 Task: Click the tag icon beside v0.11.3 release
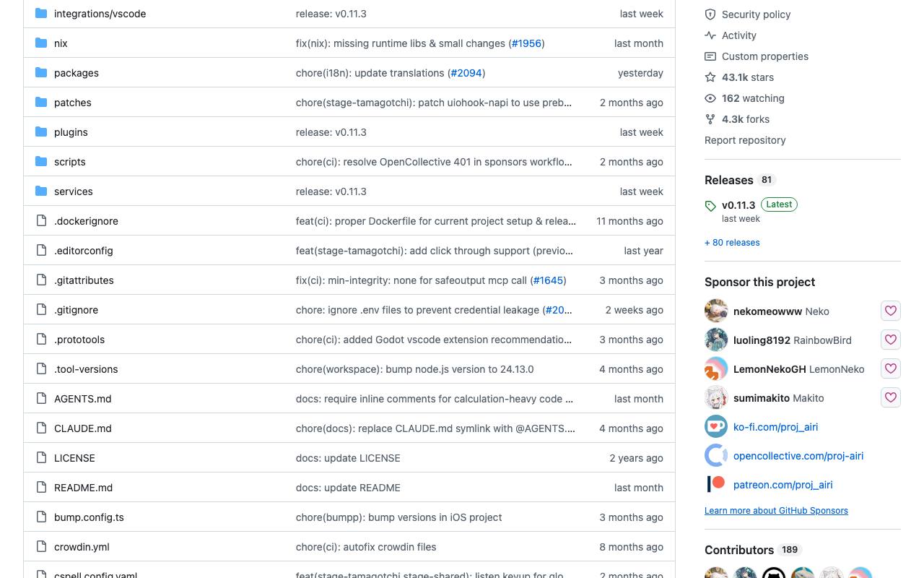point(710,206)
